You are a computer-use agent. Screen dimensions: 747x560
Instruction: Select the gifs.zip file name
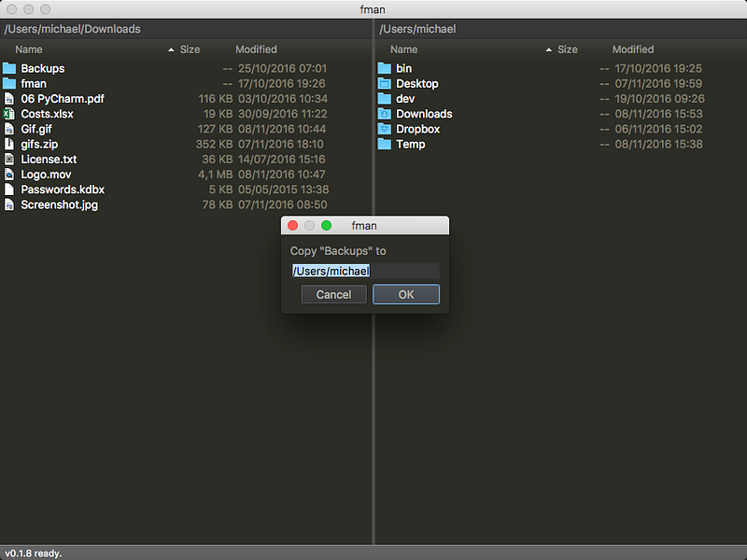39,145
